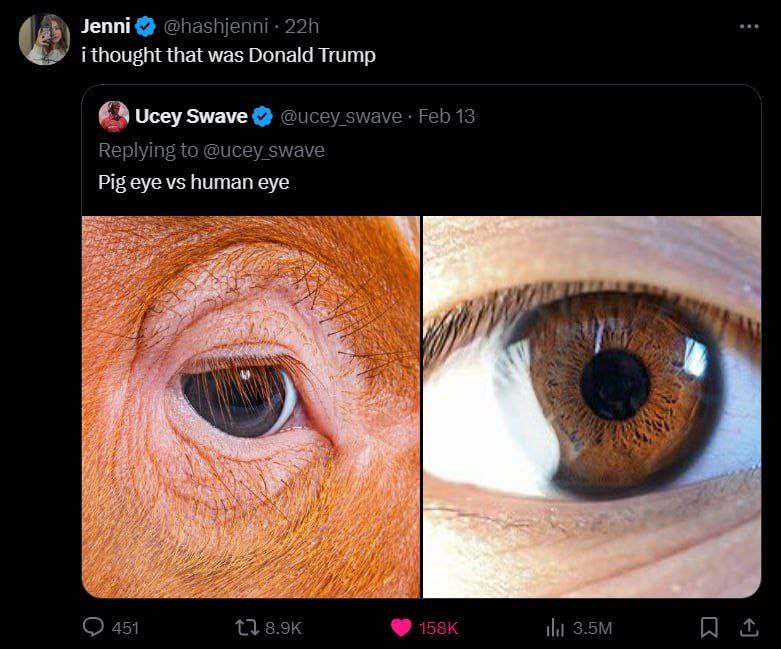Viewport: 781px width, 649px height.
Task: Click the reply comment bubble icon
Action: click(94, 627)
